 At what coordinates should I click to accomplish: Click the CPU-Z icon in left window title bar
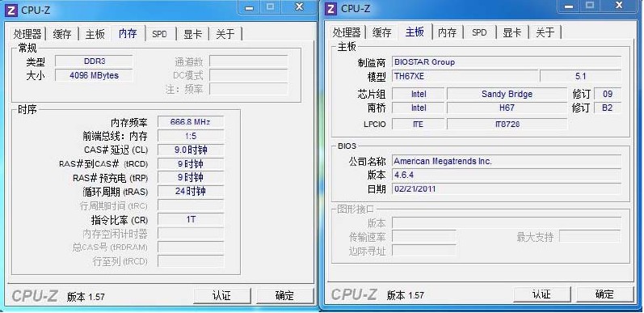point(11,10)
